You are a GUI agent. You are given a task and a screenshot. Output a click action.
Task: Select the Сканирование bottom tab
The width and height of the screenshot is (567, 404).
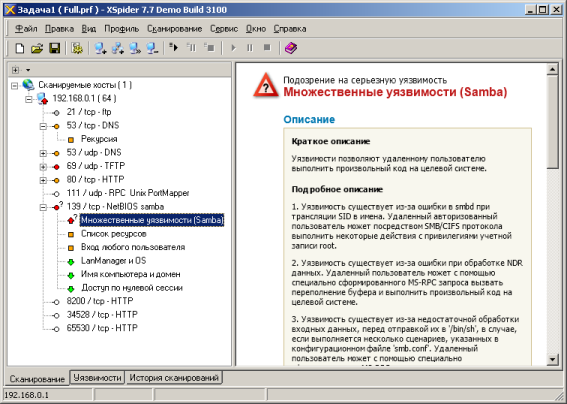point(37,379)
